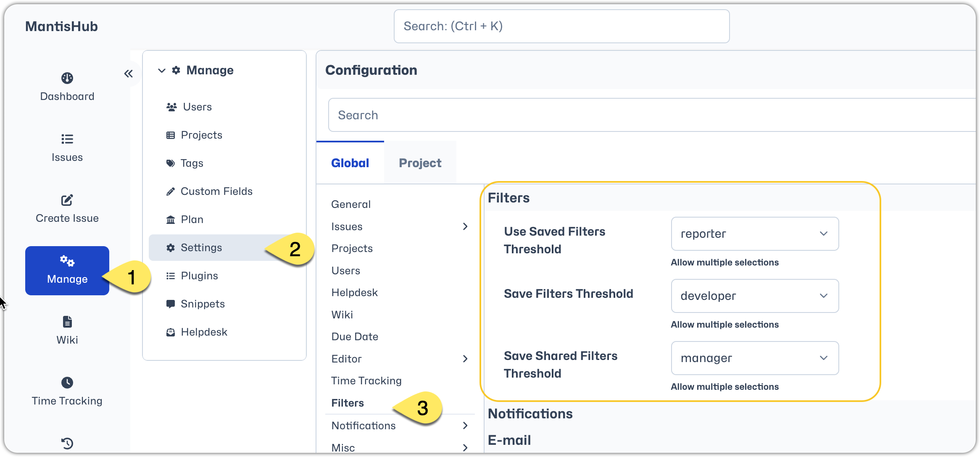Viewport: 980px width, 457px height.
Task: Click the E-mail section heading
Action: tap(509, 440)
